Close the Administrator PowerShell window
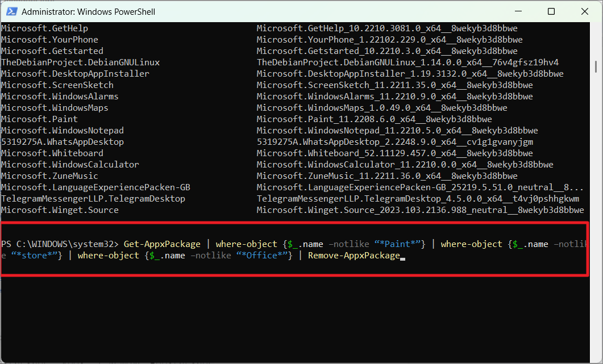The height and width of the screenshot is (364, 603). pos(585,11)
